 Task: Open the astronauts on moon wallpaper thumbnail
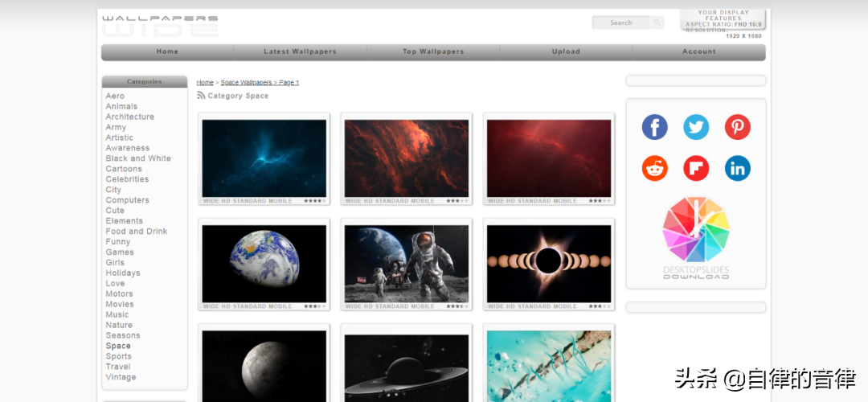pos(407,264)
